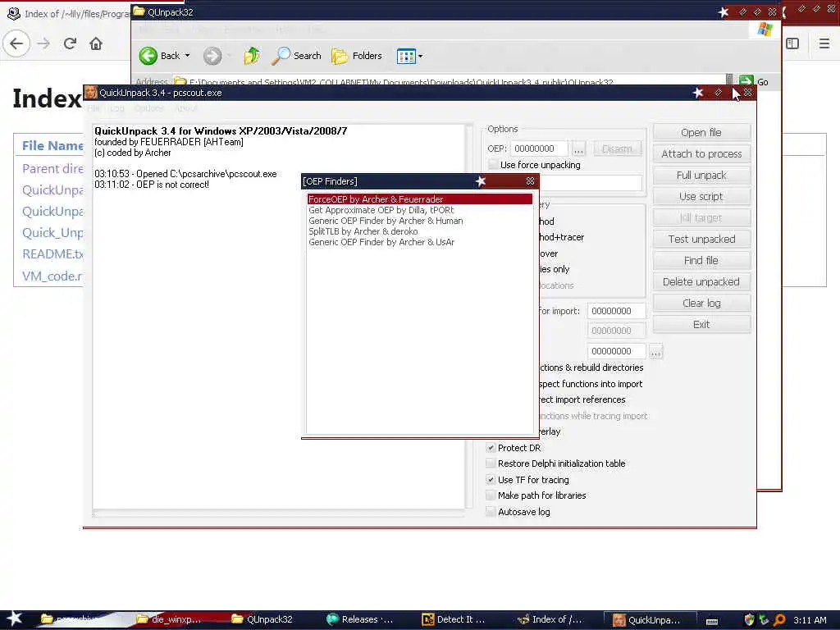This screenshot has height=630, width=840.
Task: Click the Forward arrow in the QUnpack32 window
Action: tap(212, 56)
